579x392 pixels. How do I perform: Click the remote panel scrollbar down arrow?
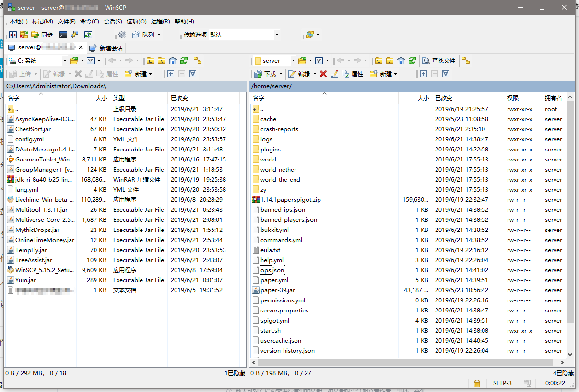point(570,354)
